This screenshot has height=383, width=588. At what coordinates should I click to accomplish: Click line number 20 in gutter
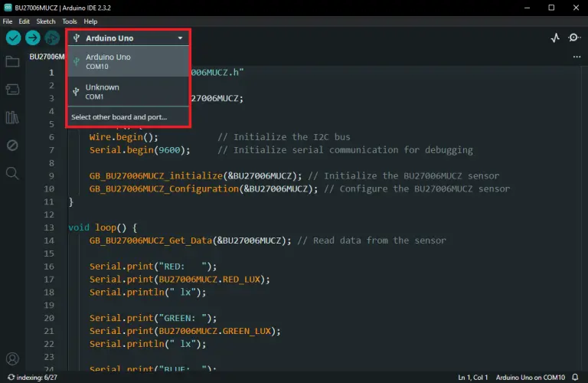coord(49,318)
